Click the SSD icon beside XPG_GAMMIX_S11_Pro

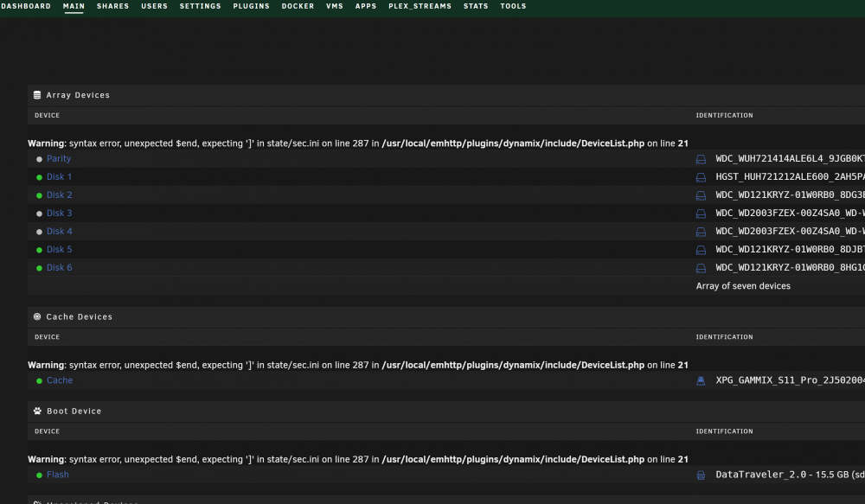tap(701, 381)
